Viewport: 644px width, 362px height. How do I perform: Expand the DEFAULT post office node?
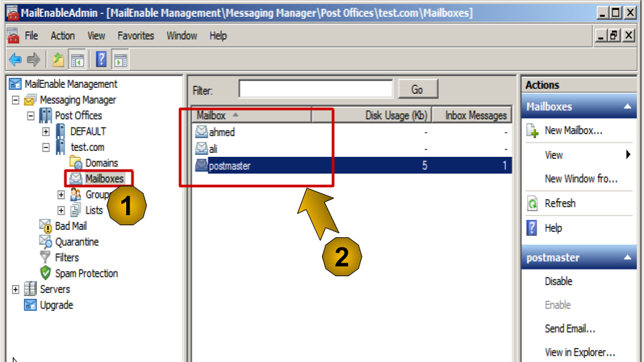[46, 132]
